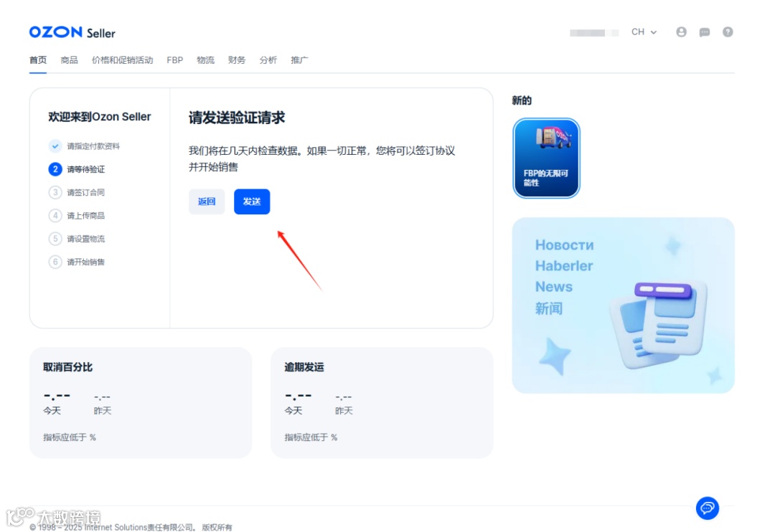Click the 请发送验证请求 heading

tap(237, 118)
